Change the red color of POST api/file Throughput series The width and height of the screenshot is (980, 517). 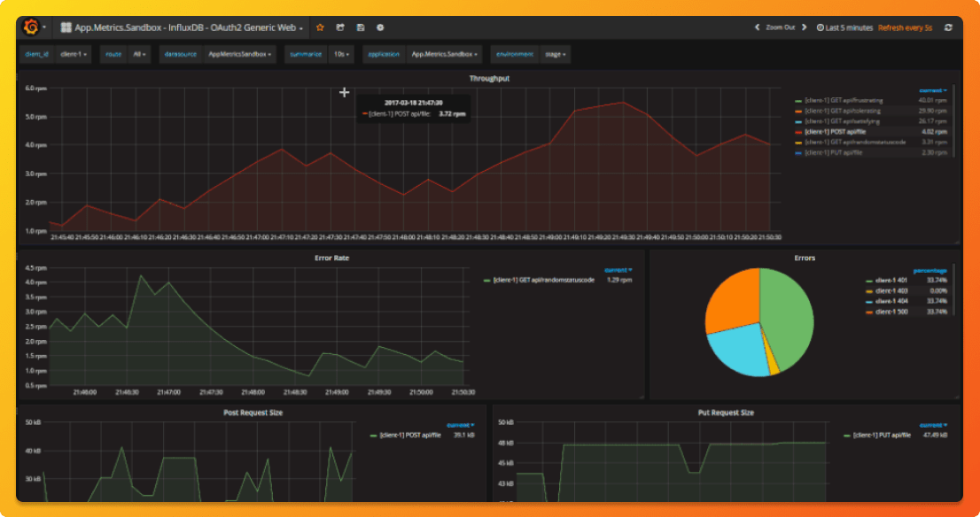click(x=798, y=133)
